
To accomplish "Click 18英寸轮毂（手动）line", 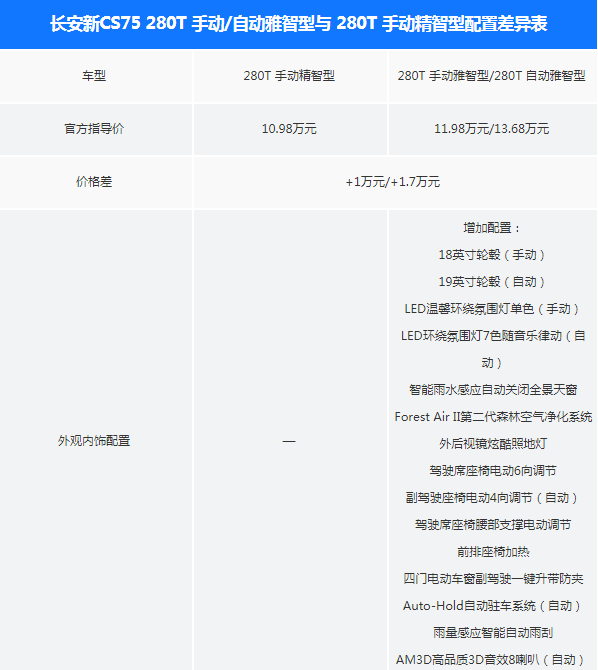I will [x=492, y=255].
